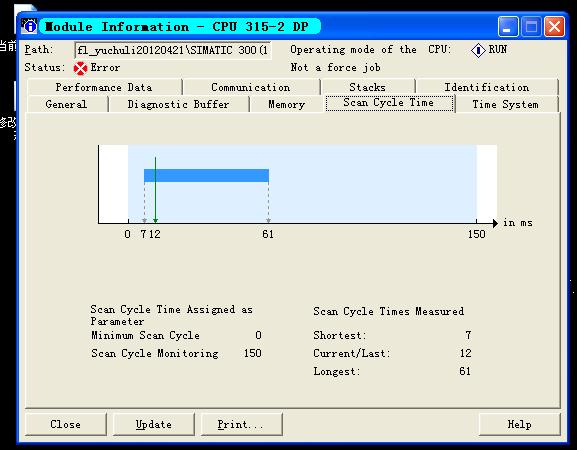Switch to the Identification tab

[x=487, y=87]
